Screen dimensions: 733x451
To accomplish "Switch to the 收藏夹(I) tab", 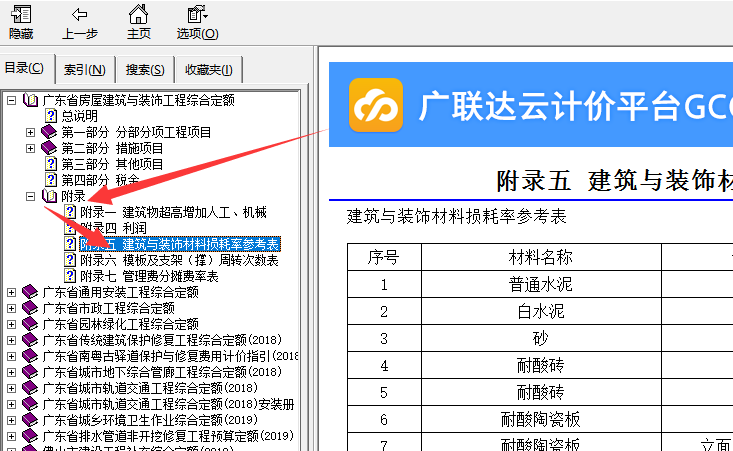I will point(208,70).
